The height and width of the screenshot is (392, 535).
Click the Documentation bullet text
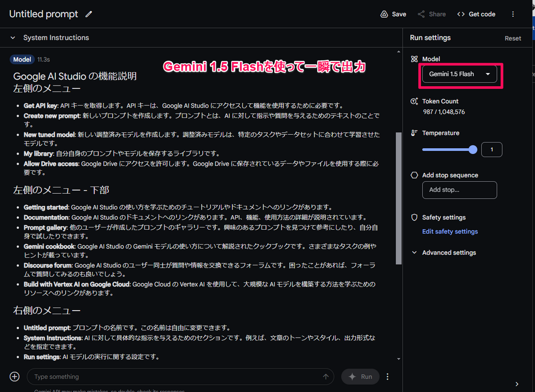[x=196, y=218]
